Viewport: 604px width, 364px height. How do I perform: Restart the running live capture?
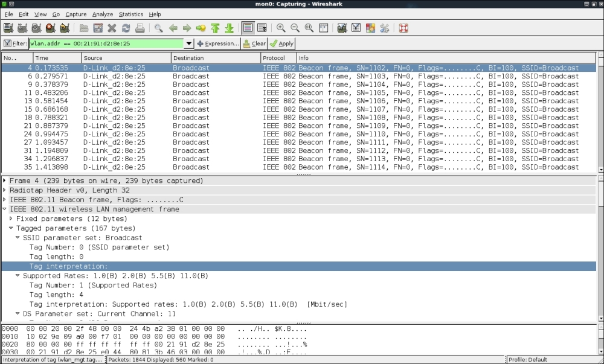coord(65,28)
